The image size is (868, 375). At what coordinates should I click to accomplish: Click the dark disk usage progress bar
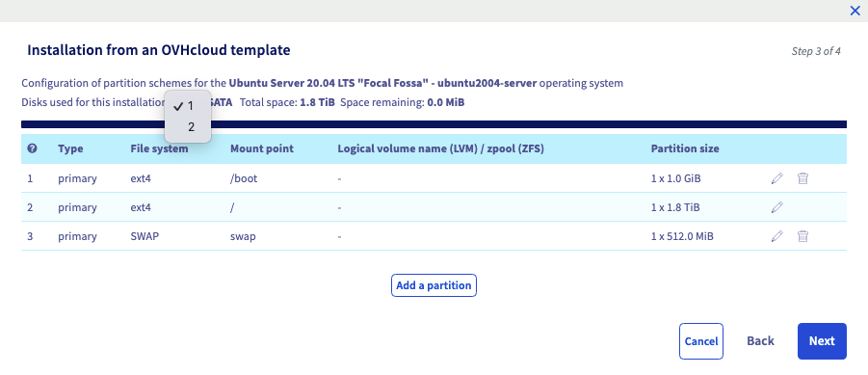pos(434,124)
